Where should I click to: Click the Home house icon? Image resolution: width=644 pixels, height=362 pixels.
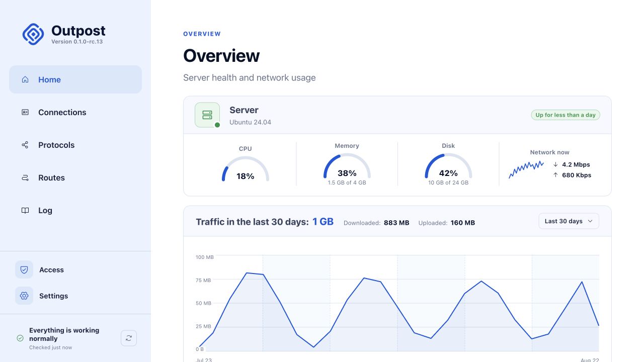tap(25, 79)
